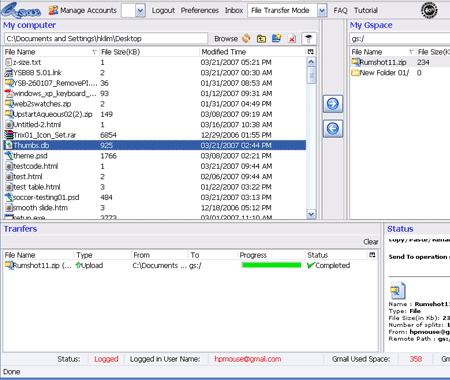Sort local files by Modified Time

pyautogui.click(x=253, y=52)
